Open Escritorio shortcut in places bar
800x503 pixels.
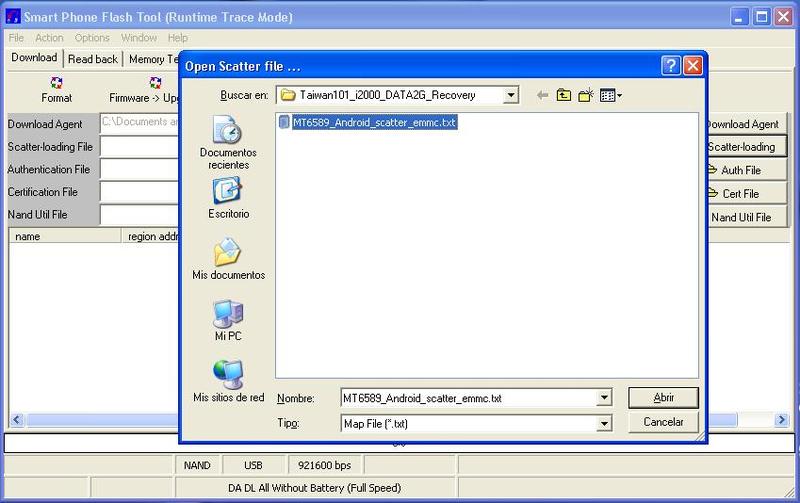(x=228, y=198)
